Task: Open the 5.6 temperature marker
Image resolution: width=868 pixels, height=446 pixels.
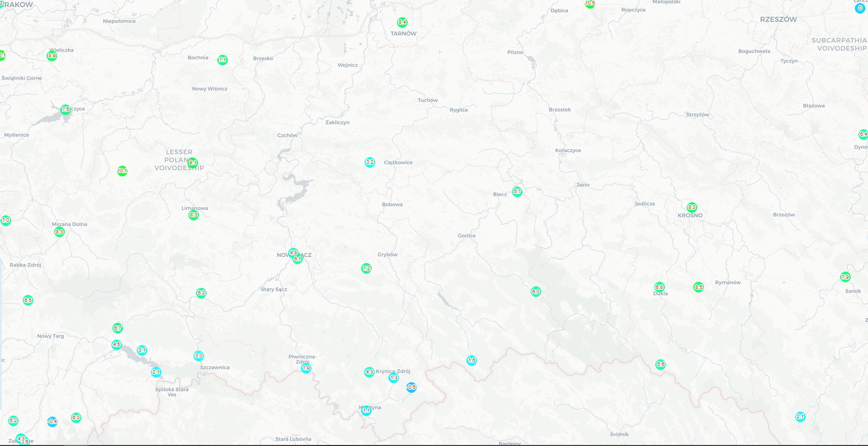Action: click(x=660, y=364)
